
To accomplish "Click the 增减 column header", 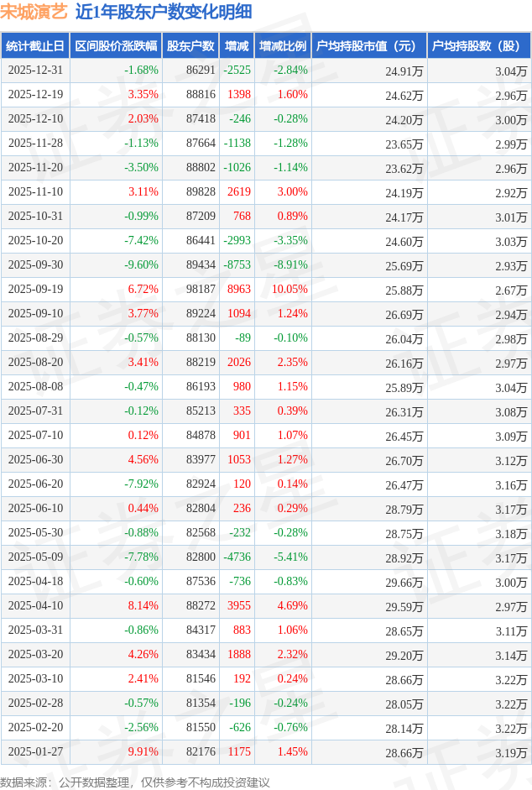I will pyautogui.click(x=237, y=46).
